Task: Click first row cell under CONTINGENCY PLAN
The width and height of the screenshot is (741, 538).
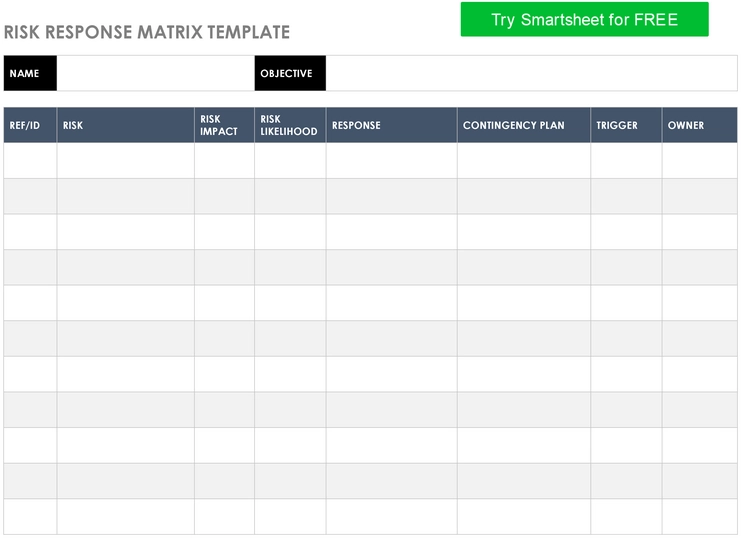Action: (524, 161)
